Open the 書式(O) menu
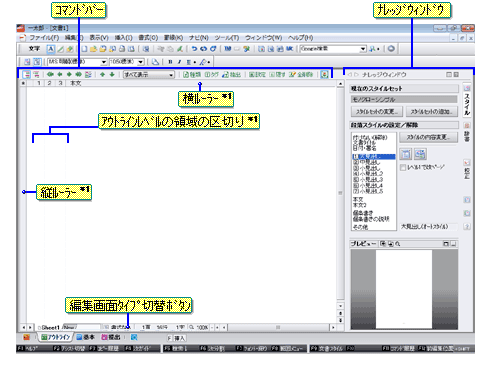 (148, 38)
